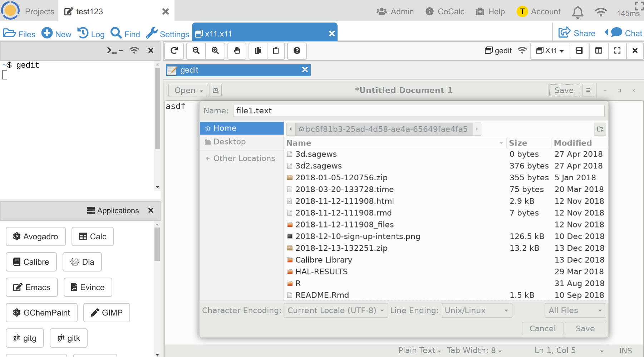Click the zoom out magnifier icon
Viewport: 644px width, 357px height.
point(196,51)
